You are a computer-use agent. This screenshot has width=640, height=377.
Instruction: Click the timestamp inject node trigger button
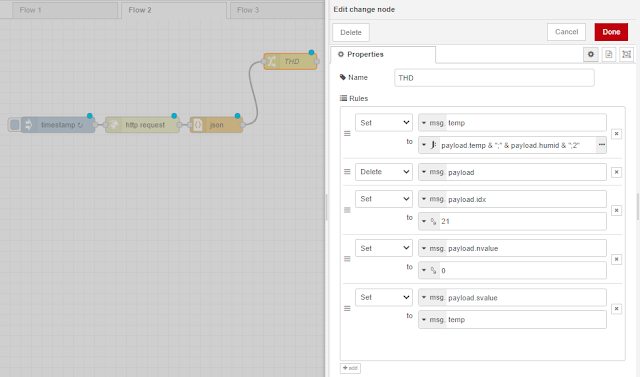[14, 125]
